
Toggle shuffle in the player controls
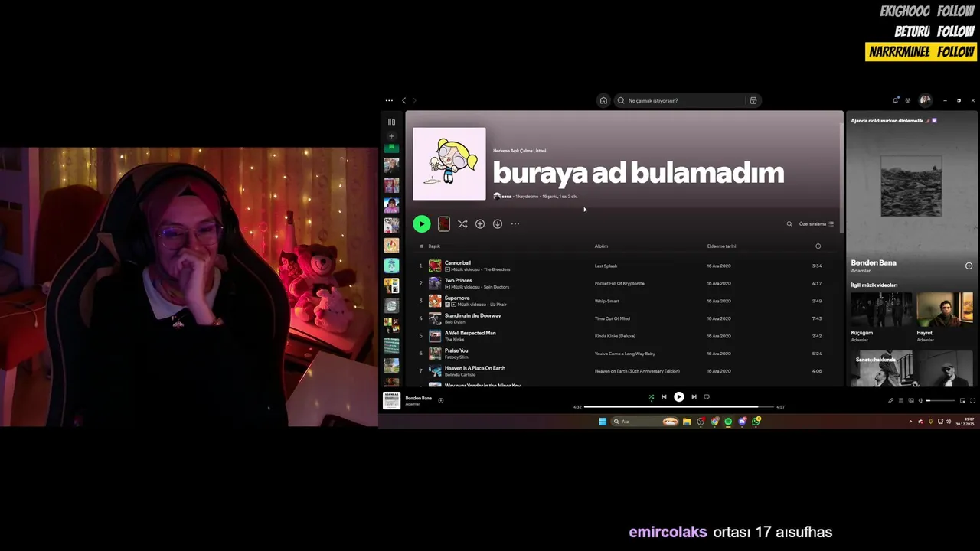651,397
